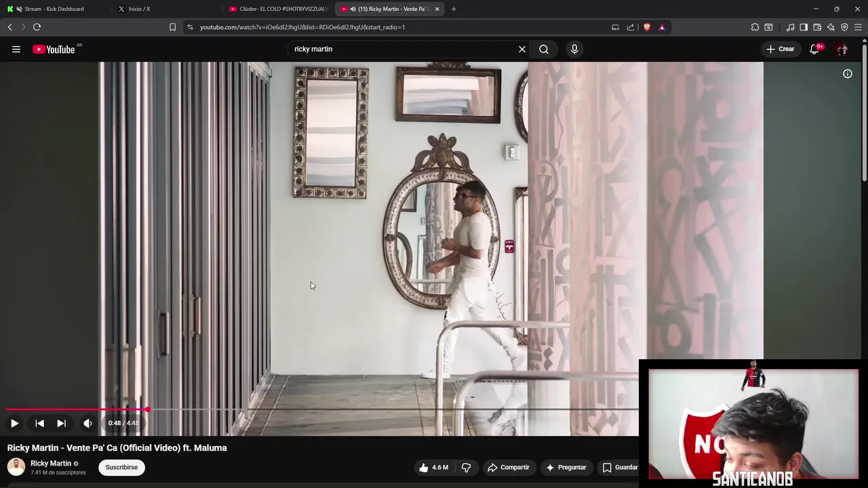Go to YouTube home via logo
Viewport: 868px width, 488px height.
pyautogui.click(x=54, y=49)
